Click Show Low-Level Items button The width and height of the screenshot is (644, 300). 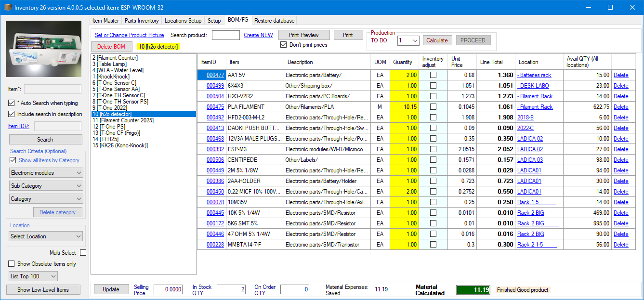(x=43, y=290)
